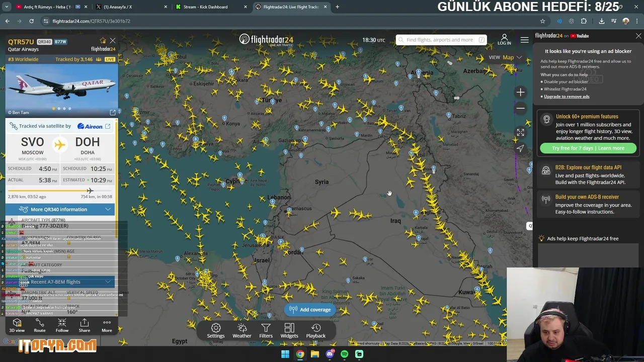Click Add coverage button
Viewport: 644px width, 362px height.
coord(310,310)
